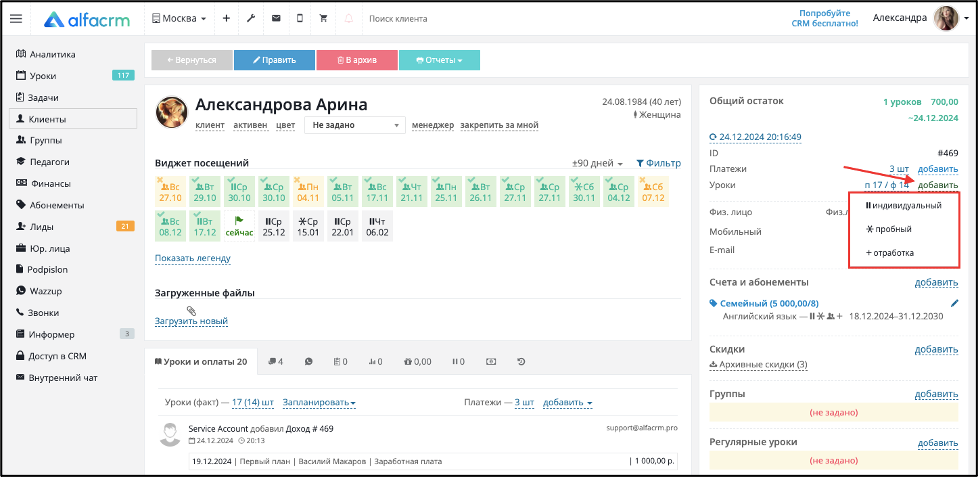Click the Вт 17.12 visit cell
This screenshot has height=479, width=979.
tap(204, 226)
